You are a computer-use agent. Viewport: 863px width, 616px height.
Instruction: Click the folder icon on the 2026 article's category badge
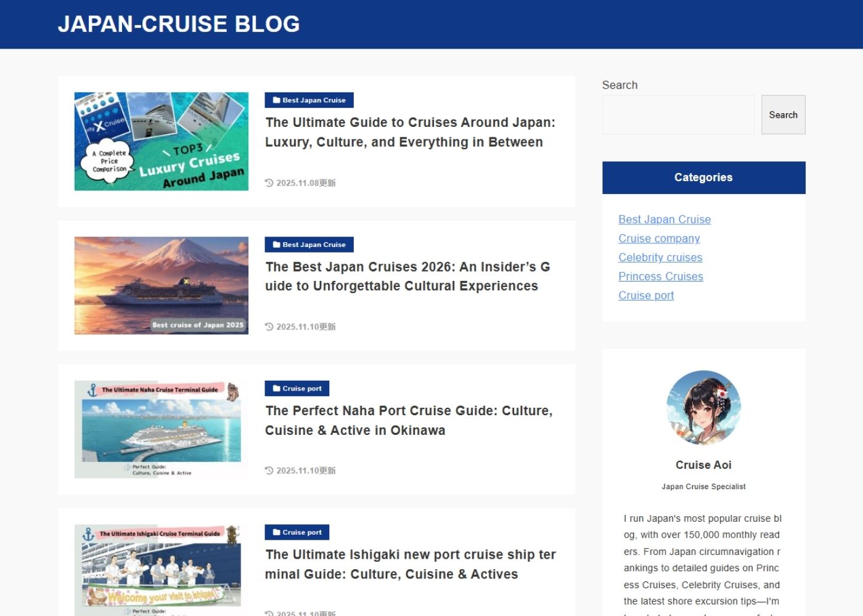[275, 244]
